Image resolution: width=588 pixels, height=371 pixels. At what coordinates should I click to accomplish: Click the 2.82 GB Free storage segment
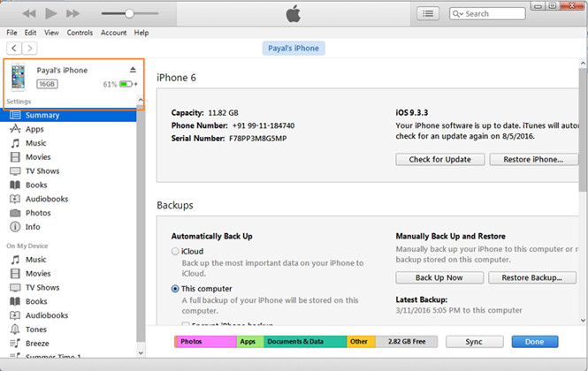click(x=407, y=341)
